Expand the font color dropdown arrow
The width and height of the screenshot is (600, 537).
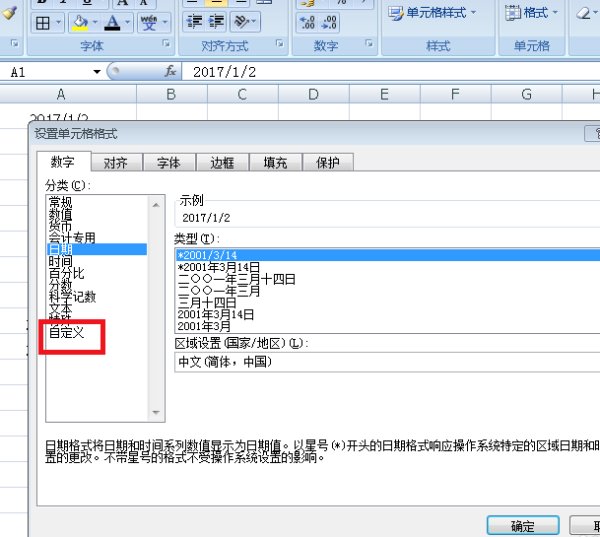tap(128, 23)
